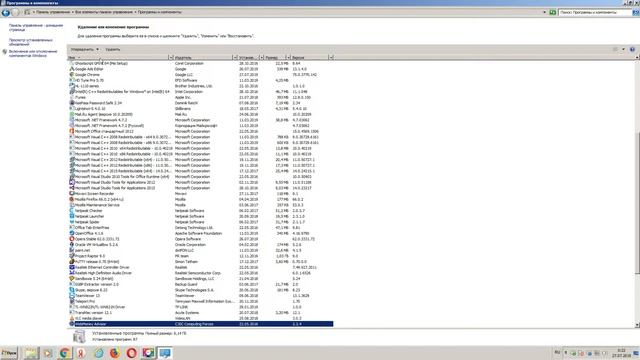The width and height of the screenshot is (640, 360).
Task: Select the Netpeak Launcher row
Action: (200, 216)
